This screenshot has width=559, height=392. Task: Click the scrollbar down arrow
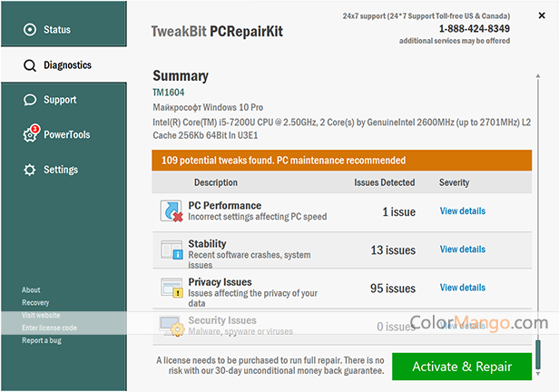pos(538,374)
